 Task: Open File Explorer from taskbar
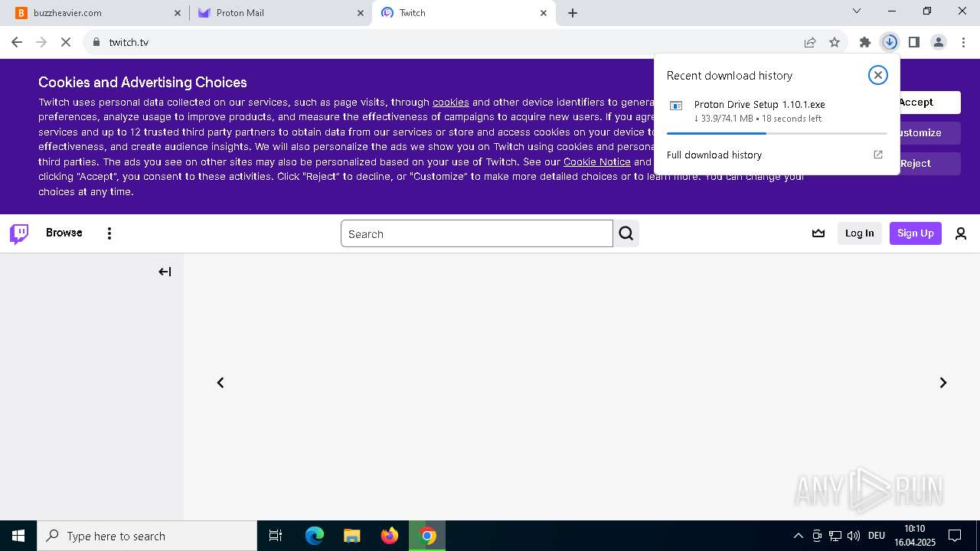coord(352,536)
